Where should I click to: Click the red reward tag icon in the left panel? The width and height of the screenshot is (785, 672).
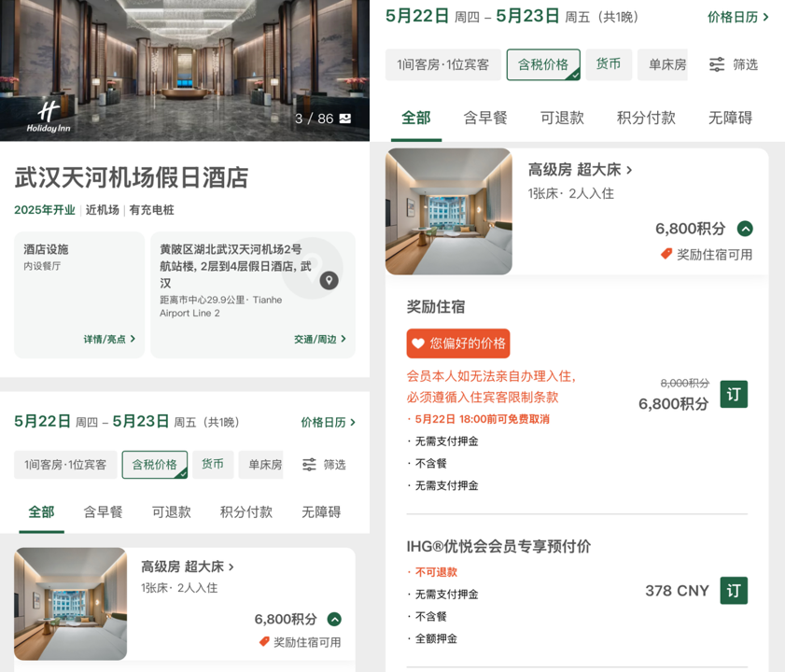[264, 641]
